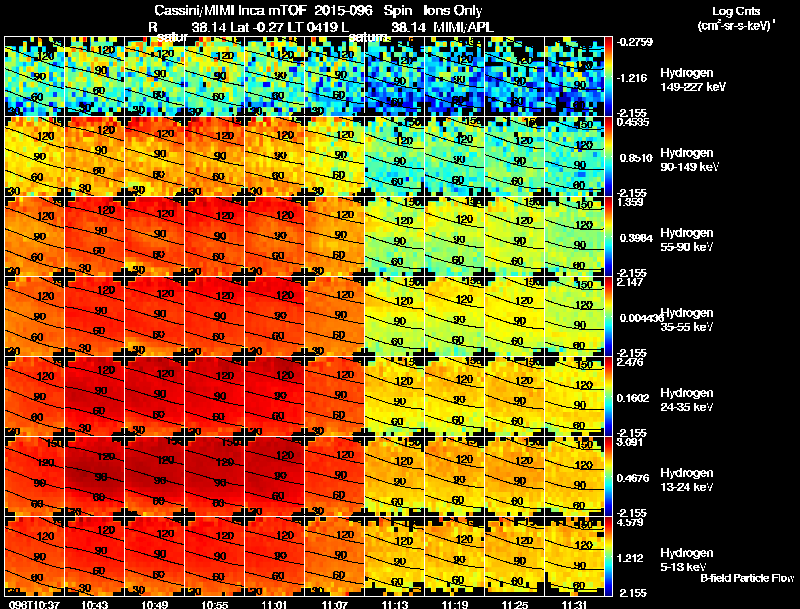Select the 10:37 panel in the 35-55 keV row
800x609 pixels.
[34, 317]
